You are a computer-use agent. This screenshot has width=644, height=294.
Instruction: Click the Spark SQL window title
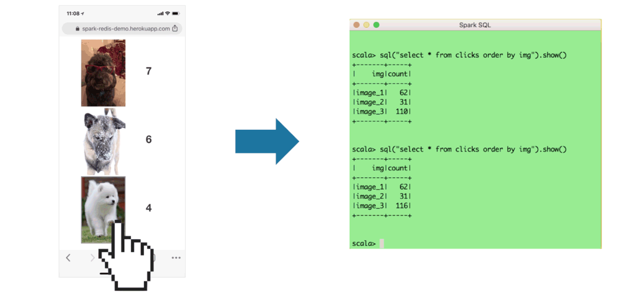475,25
